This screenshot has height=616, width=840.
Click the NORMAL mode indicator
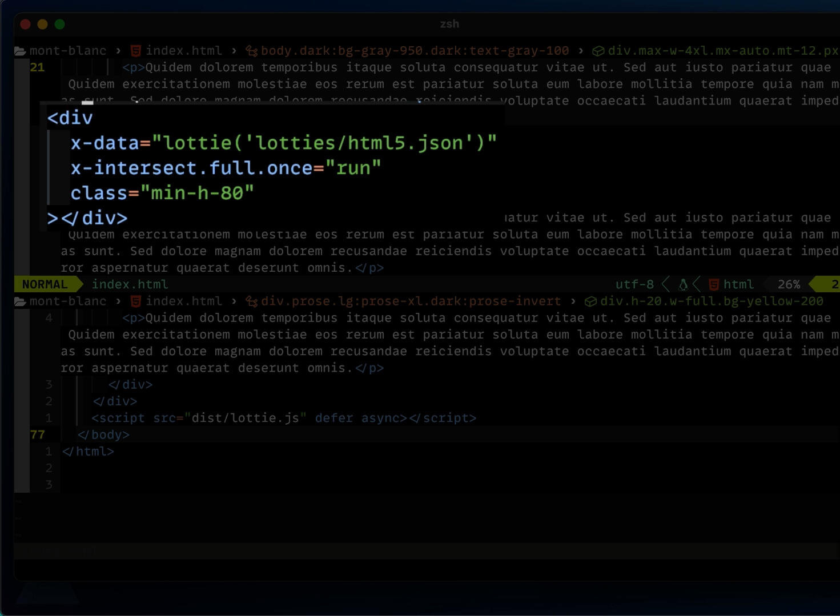tap(44, 284)
